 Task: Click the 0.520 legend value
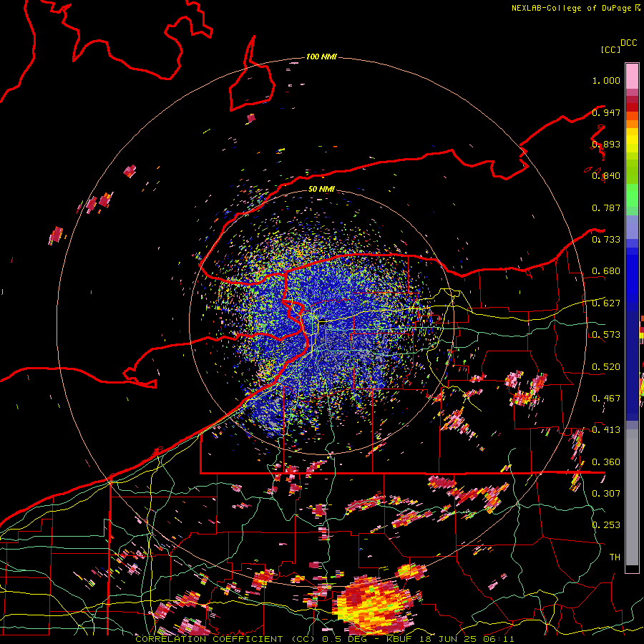[x=606, y=367]
